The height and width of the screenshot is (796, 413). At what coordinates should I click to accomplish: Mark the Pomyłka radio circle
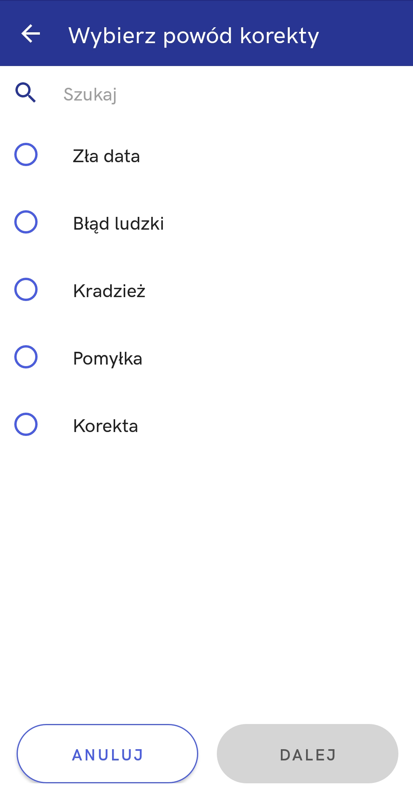26,357
